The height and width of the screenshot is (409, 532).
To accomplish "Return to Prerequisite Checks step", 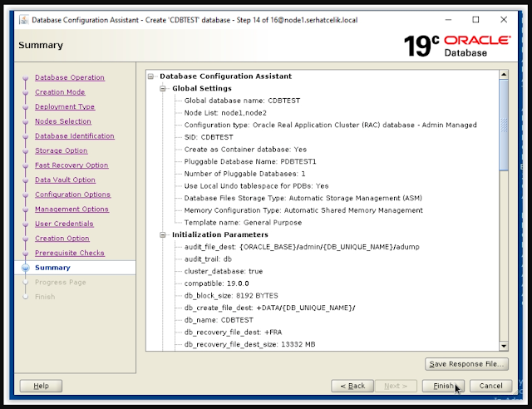I will (70, 253).
